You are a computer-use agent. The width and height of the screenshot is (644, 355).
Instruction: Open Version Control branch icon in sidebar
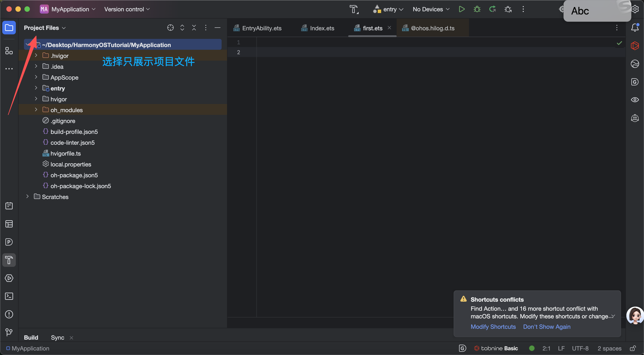9,332
